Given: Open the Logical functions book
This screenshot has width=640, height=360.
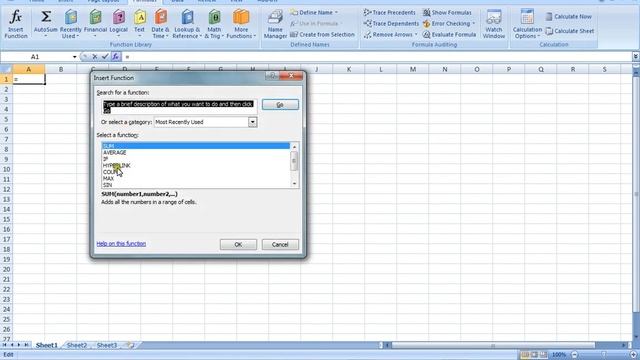Looking at the screenshot, I should click(119, 24).
